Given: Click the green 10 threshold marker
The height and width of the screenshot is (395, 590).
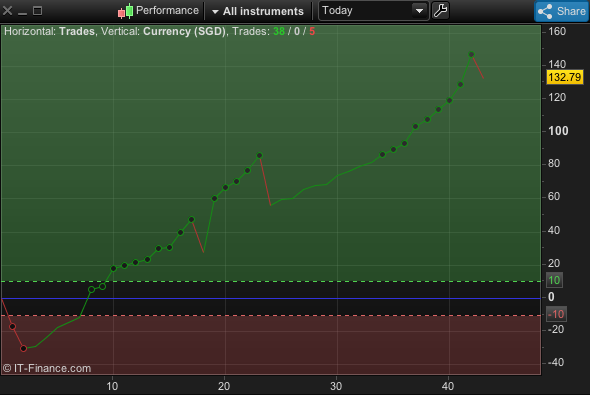Looking at the screenshot, I should coord(554,280).
